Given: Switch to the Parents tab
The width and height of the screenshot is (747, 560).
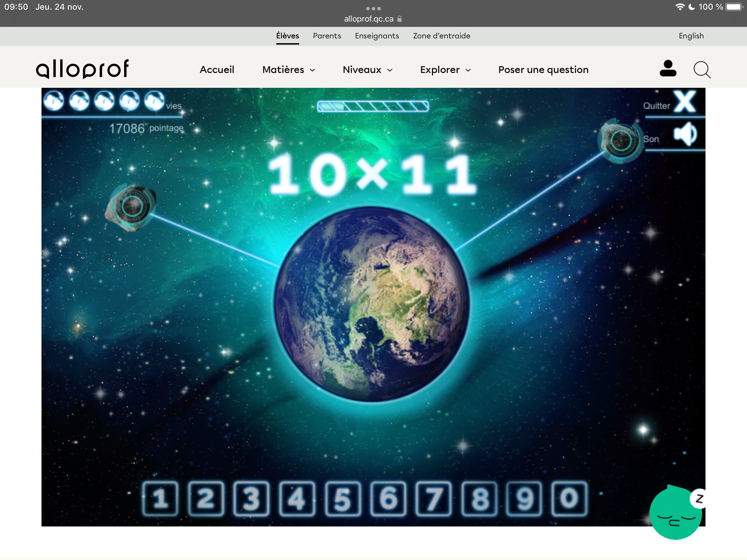Looking at the screenshot, I should (327, 36).
